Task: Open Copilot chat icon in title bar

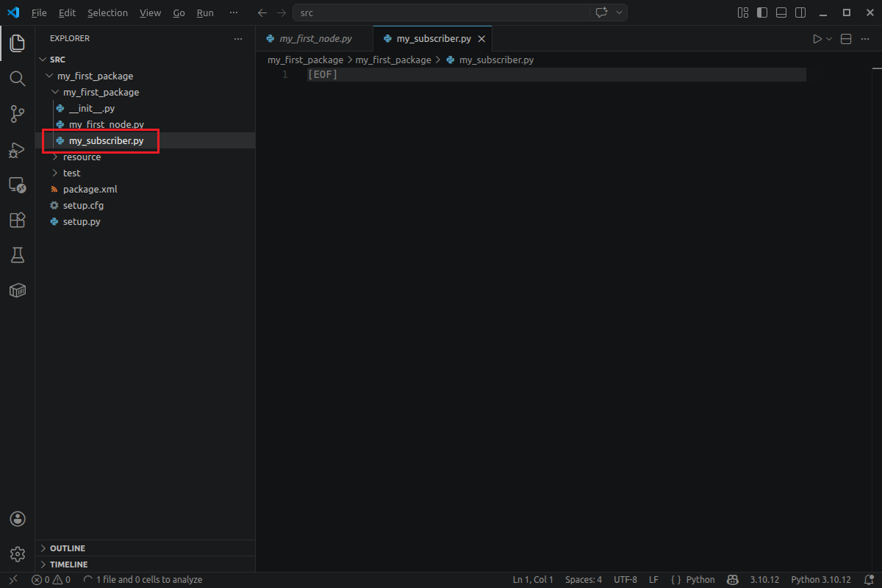Action: tap(602, 12)
